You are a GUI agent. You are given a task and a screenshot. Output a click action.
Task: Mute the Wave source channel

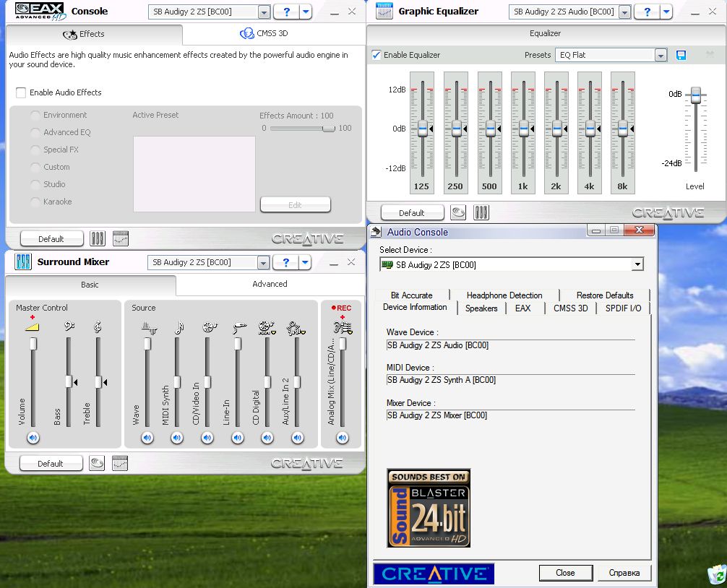pyautogui.click(x=147, y=438)
